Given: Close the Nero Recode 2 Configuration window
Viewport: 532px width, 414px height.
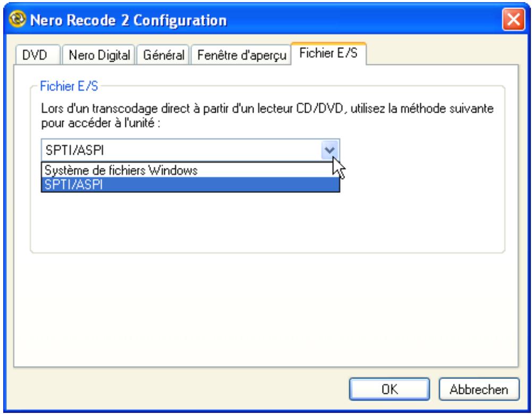Looking at the screenshot, I should click(x=513, y=19).
